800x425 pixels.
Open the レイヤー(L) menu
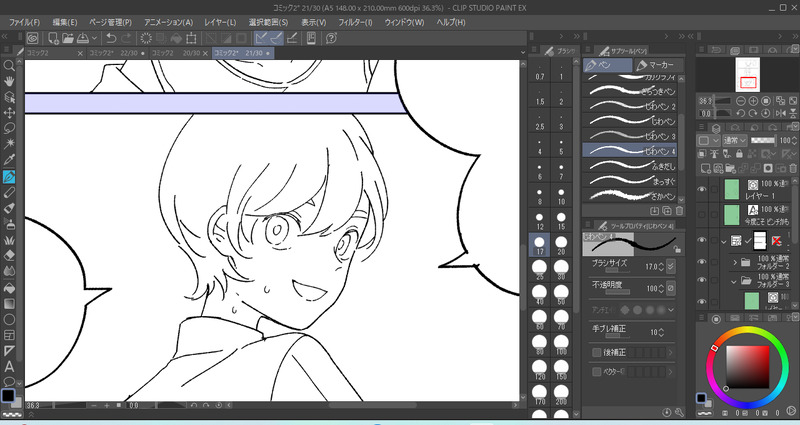coord(220,22)
